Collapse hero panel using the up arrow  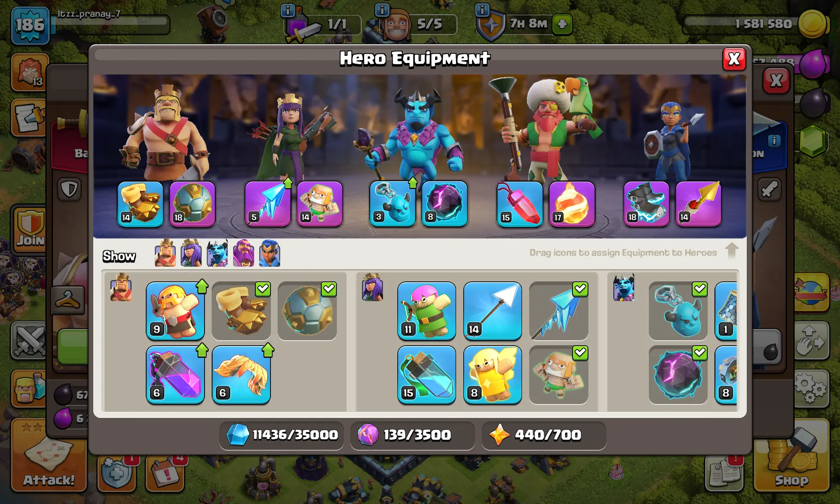pyautogui.click(x=732, y=250)
